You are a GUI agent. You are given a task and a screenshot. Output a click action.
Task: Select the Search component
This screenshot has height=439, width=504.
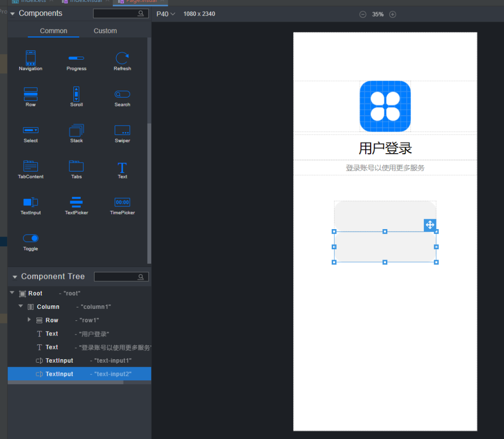click(122, 95)
